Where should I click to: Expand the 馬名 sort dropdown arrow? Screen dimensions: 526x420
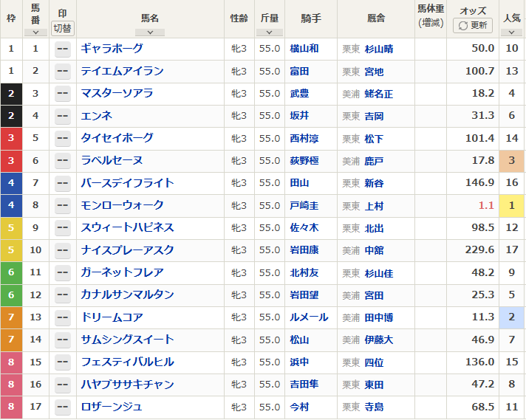[150, 32]
